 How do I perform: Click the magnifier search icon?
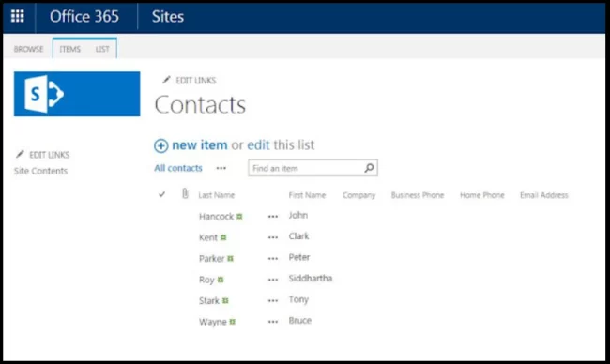(369, 168)
